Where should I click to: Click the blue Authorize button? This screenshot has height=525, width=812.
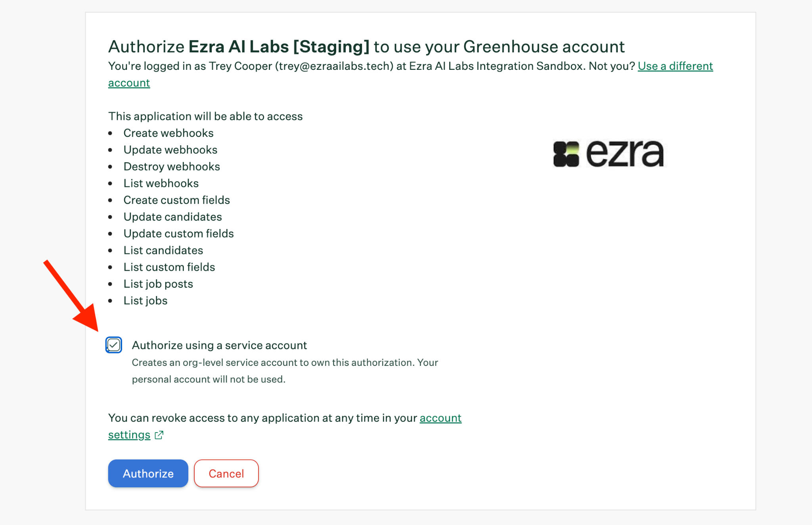(x=148, y=473)
